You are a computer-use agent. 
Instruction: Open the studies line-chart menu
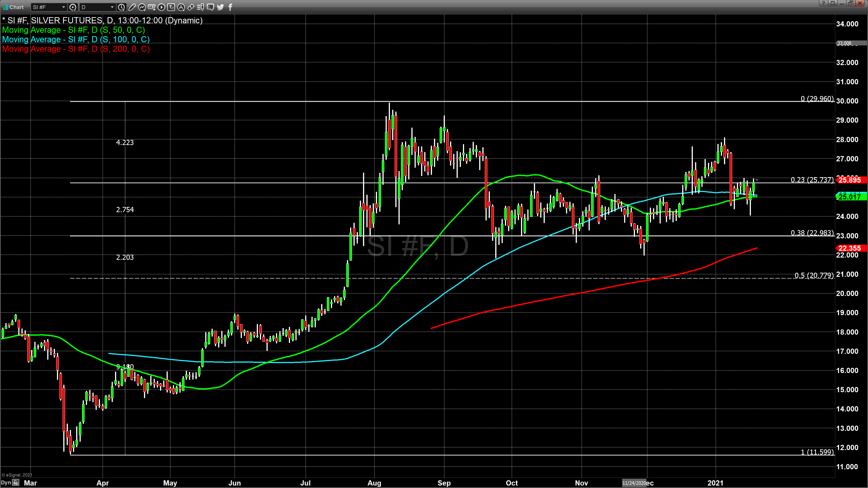tap(142, 7)
